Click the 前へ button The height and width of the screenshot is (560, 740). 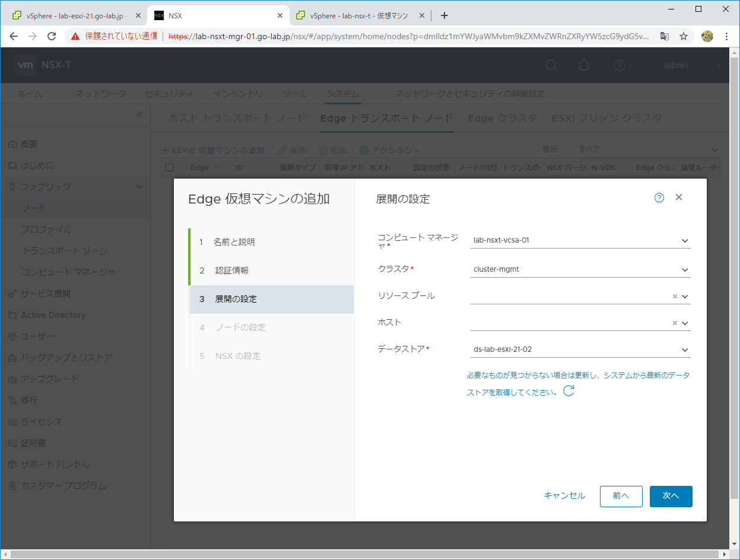tap(621, 496)
